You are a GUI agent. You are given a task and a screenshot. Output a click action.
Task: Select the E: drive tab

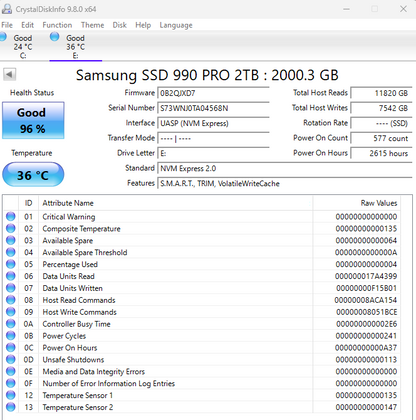click(x=75, y=46)
